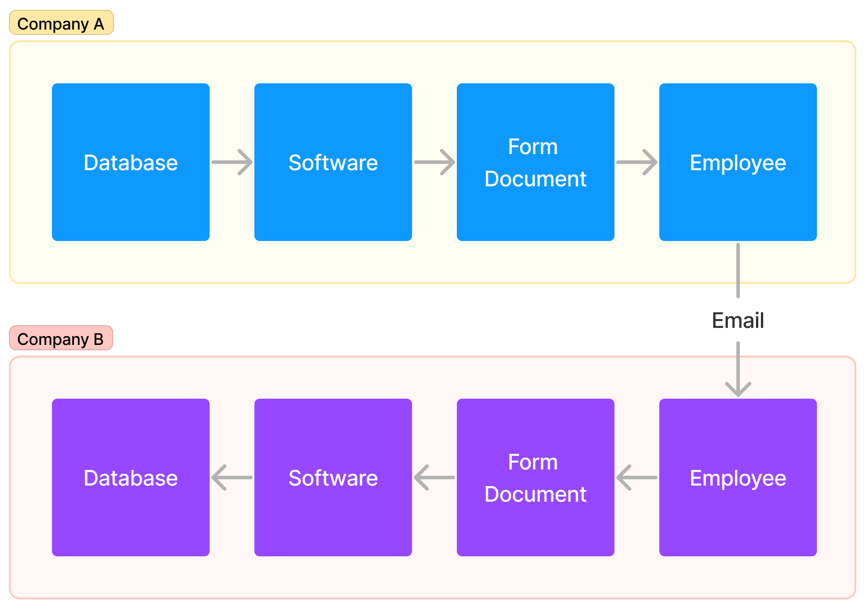868x611 pixels.
Task: Click the Company A yellow label
Action: click(x=61, y=23)
